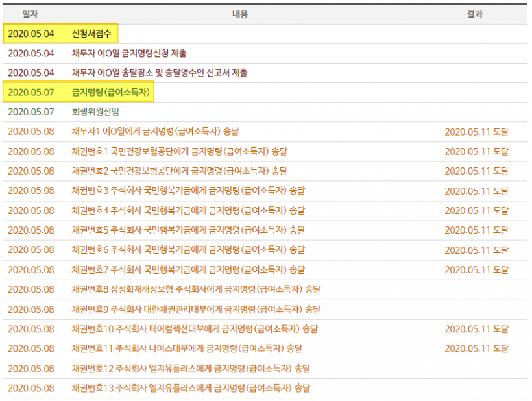Click 2020.05.11 도달 result for 채무자1 row
Viewport: 532px width, 401px height.
pyautogui.click(x=476, y=132)
